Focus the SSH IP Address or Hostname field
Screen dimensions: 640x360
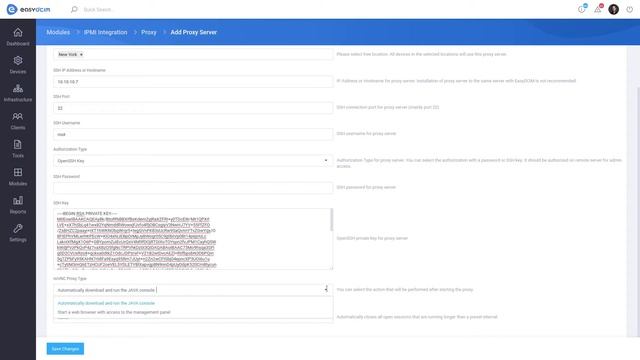(193, 82)
